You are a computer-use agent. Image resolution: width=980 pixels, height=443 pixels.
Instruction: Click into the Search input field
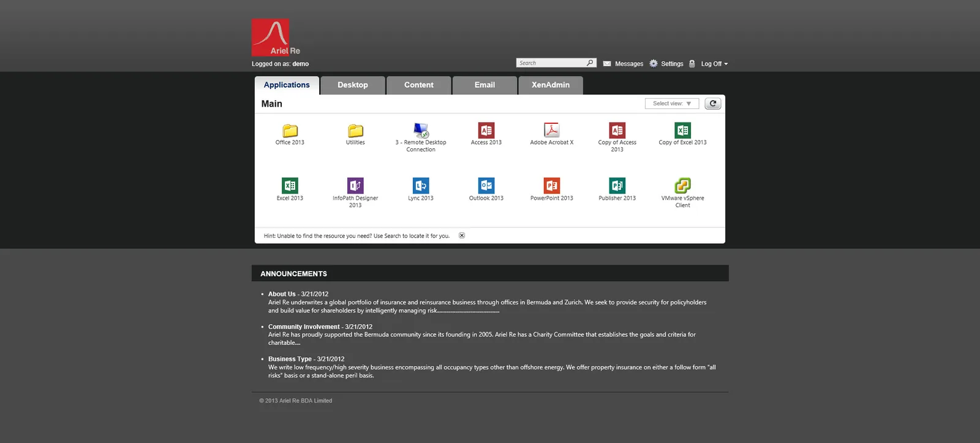coord(551,63)
